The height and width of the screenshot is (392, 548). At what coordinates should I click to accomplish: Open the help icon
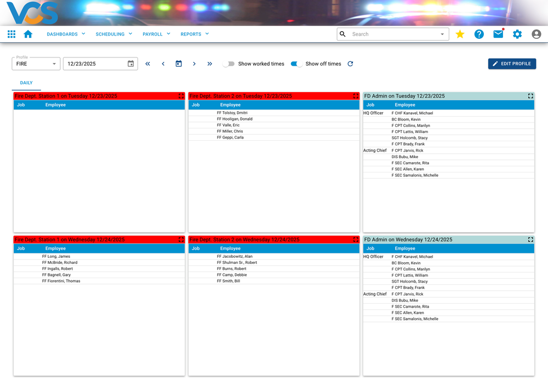tap(479, 33)
